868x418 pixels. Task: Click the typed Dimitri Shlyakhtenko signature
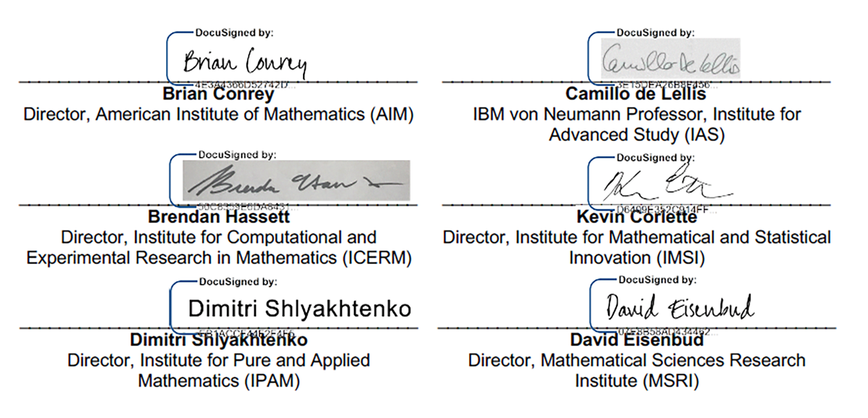tap(300, 309)
